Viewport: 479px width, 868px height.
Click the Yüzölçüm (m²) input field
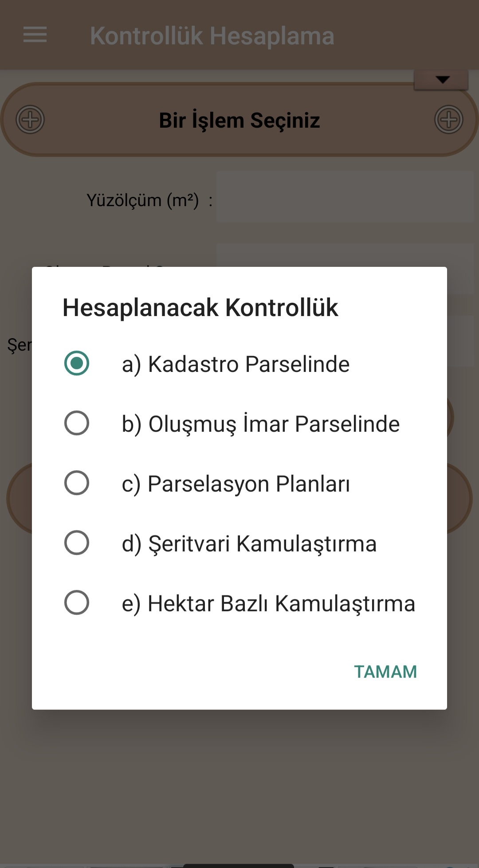345,197
